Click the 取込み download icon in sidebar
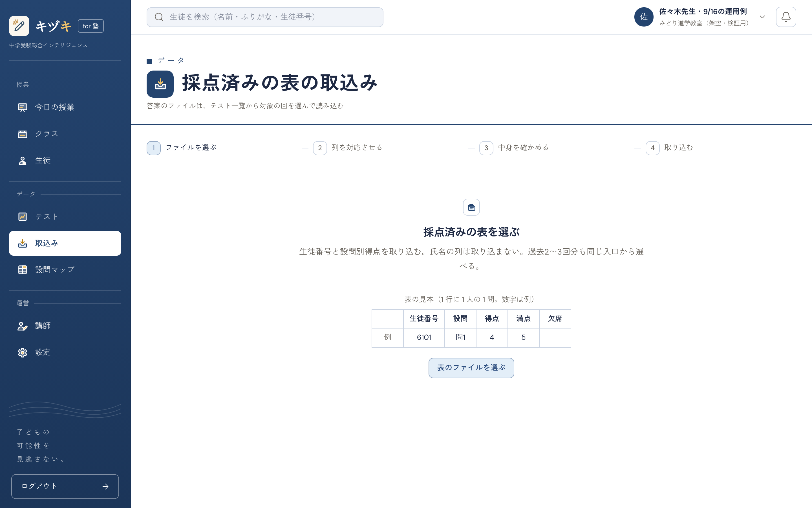 click(23, 243)
